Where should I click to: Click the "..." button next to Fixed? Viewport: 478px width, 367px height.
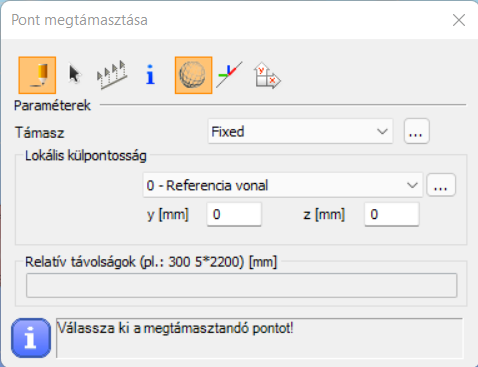[416, 131]
